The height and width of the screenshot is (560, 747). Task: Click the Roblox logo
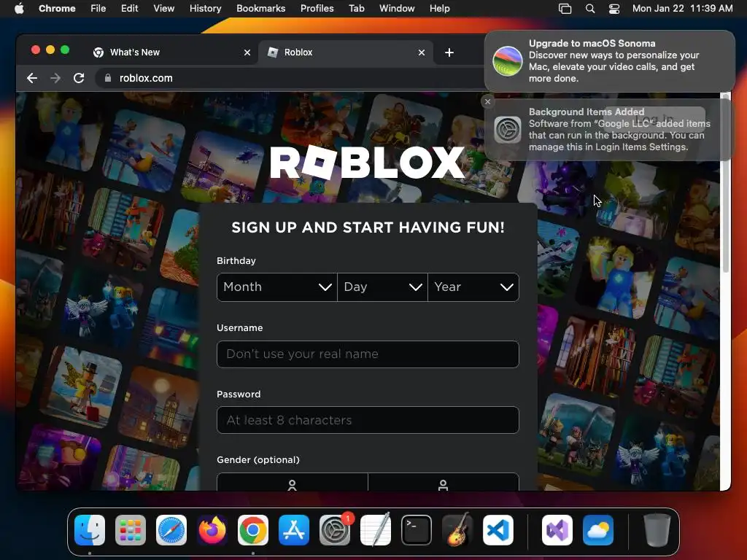(367, 163)
